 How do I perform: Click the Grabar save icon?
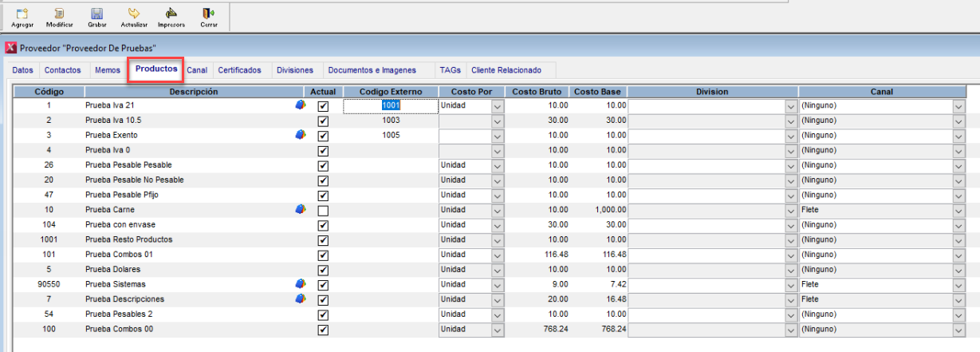coord(96,14)
